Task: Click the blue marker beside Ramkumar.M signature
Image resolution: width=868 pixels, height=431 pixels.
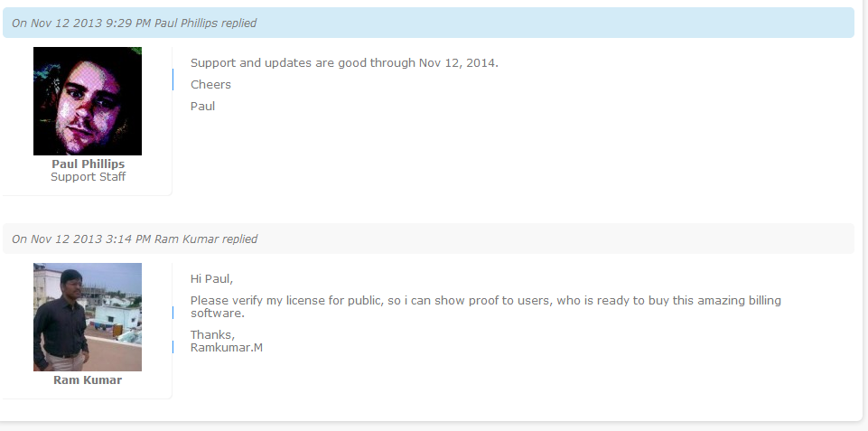Action: tap(173, 347)
